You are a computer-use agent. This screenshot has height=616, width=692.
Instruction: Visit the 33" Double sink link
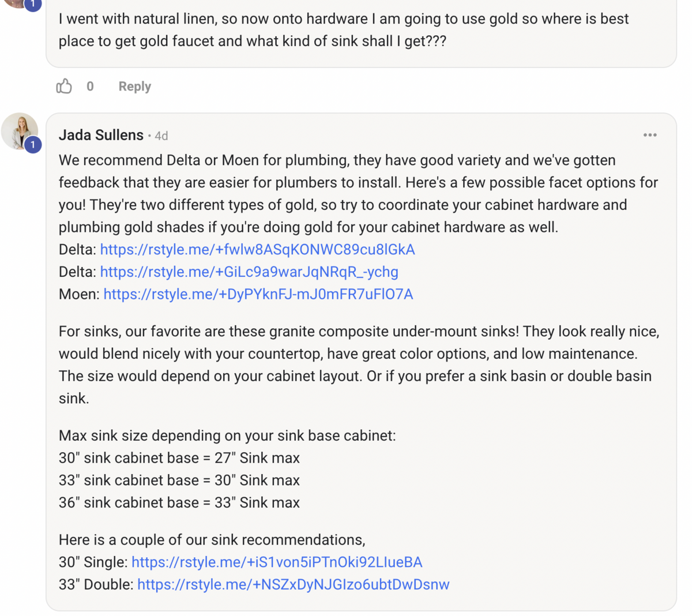tap(294, 585)
